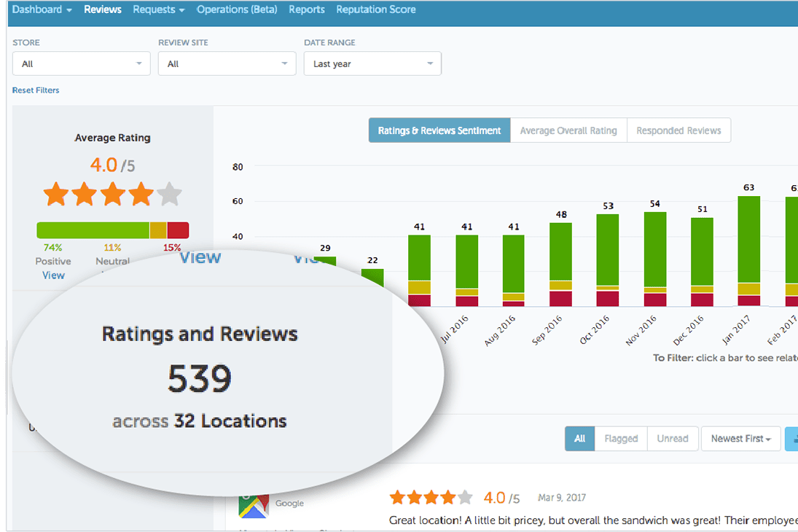
Task: Click the Google Maps review source icon
Action: click(253, 504)
